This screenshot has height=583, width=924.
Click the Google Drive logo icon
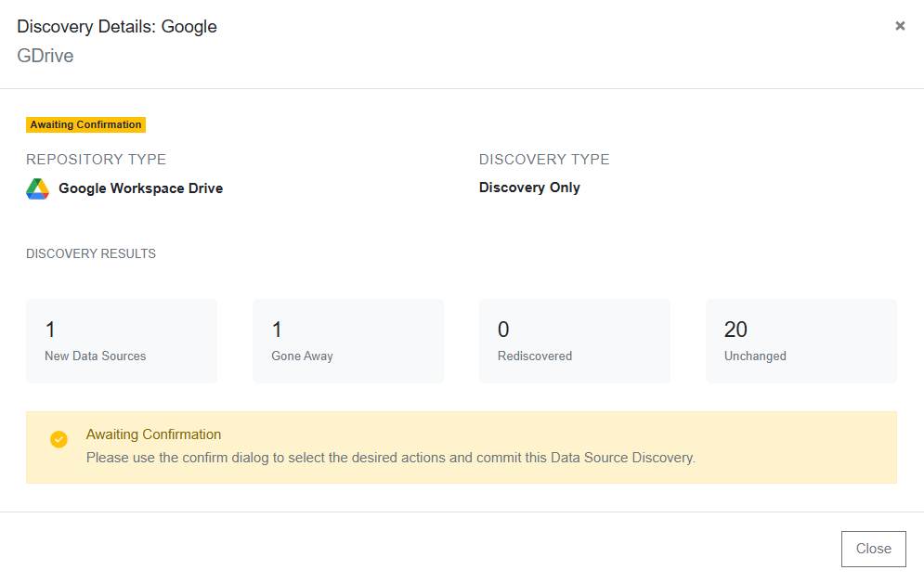coord(38,188)
